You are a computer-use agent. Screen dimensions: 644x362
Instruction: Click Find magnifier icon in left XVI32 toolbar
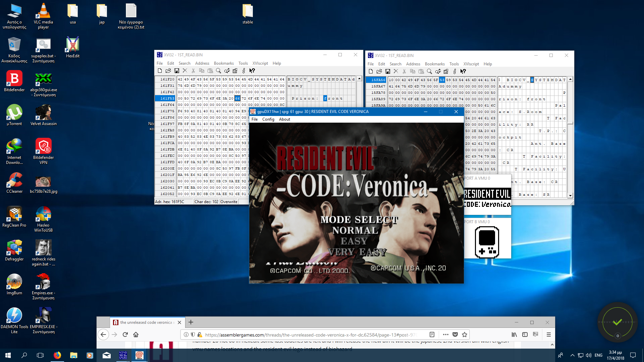218,71
